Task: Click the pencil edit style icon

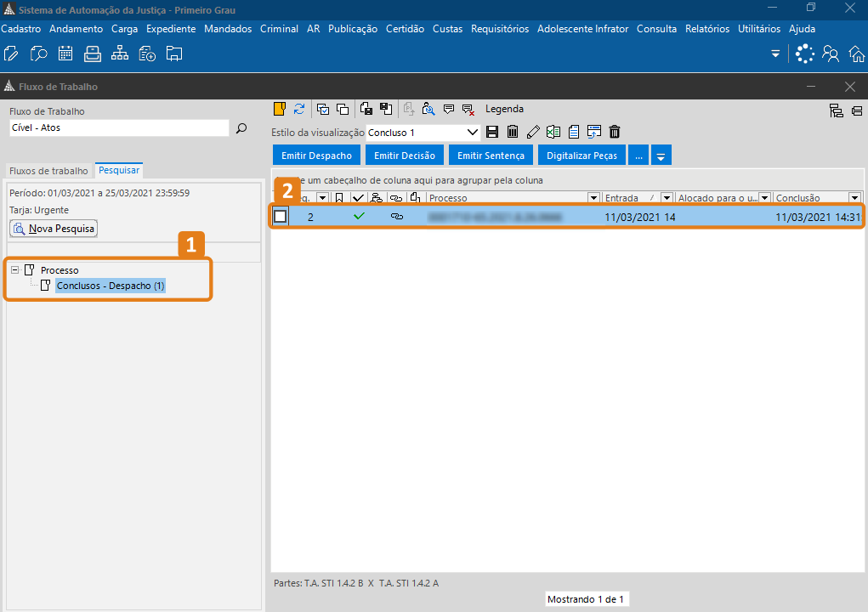Action: 533,132
